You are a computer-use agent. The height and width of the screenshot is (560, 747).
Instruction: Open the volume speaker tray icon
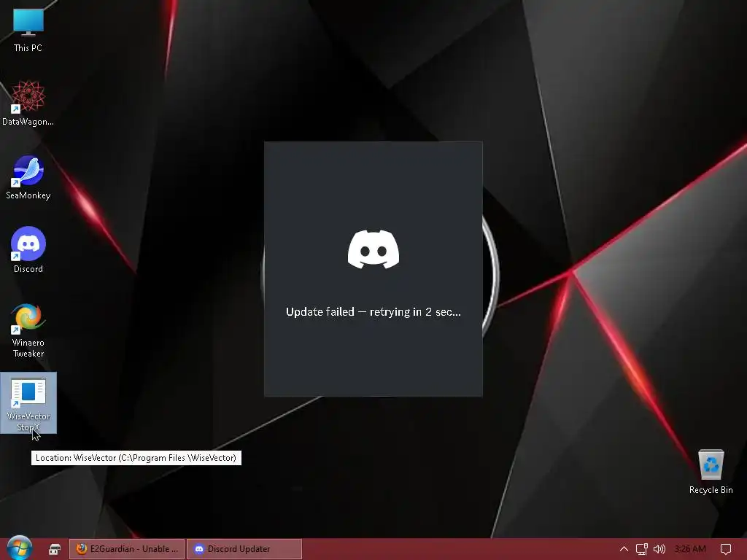[659, 549]
